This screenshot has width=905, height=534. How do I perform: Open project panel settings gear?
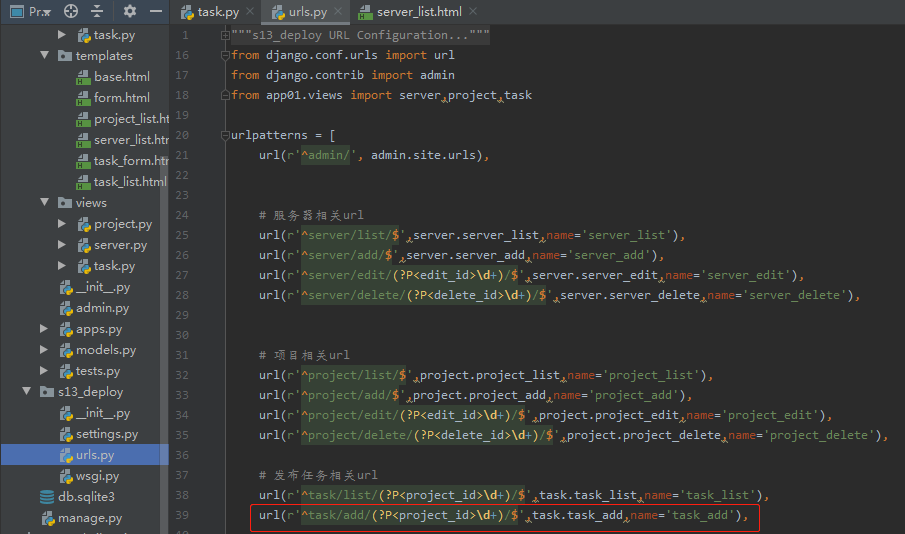click(x=130, y=11)
